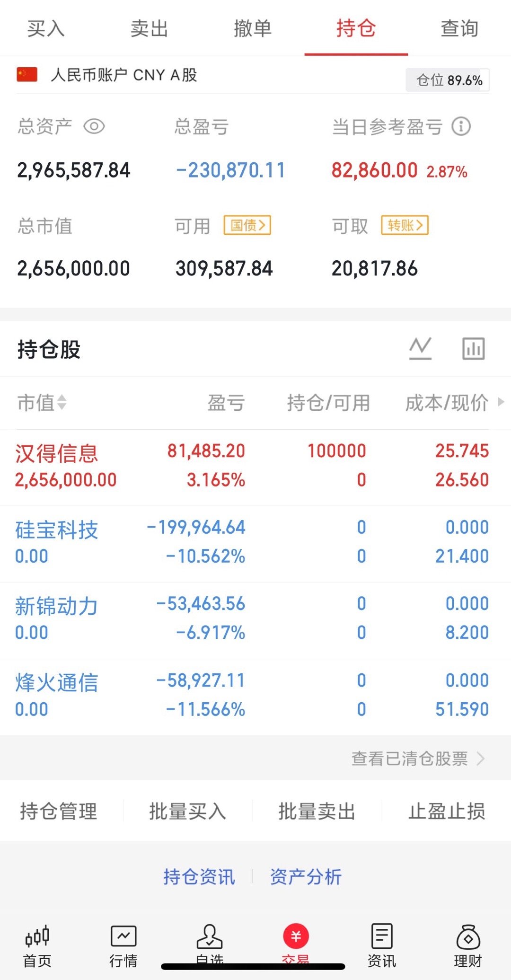Tap the China flag account icon
511x980 pixels.
[27, 75]
